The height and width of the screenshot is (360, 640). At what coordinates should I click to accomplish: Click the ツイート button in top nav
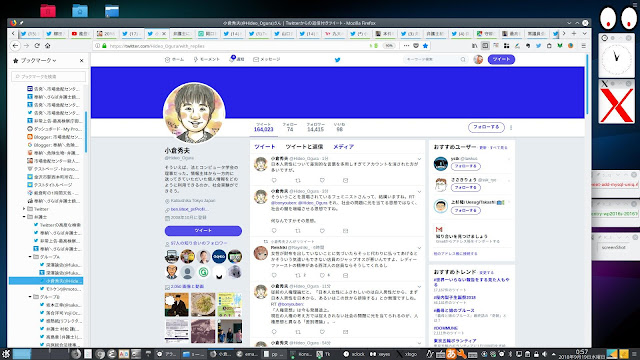point(501,60)
